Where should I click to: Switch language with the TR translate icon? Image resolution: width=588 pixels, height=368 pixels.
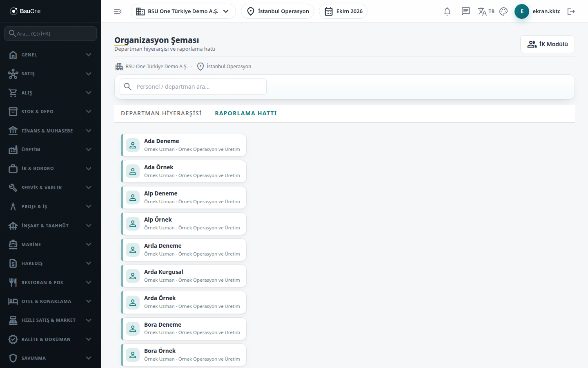click(x=486, y=11)
